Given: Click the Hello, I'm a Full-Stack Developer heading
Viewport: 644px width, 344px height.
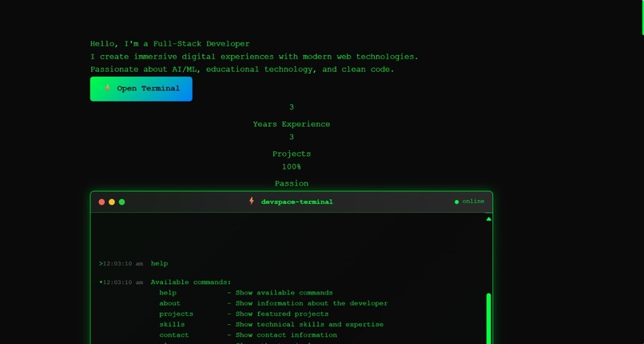Looking at the screenshot, I should pyautogui.click(x=170, y=43).
